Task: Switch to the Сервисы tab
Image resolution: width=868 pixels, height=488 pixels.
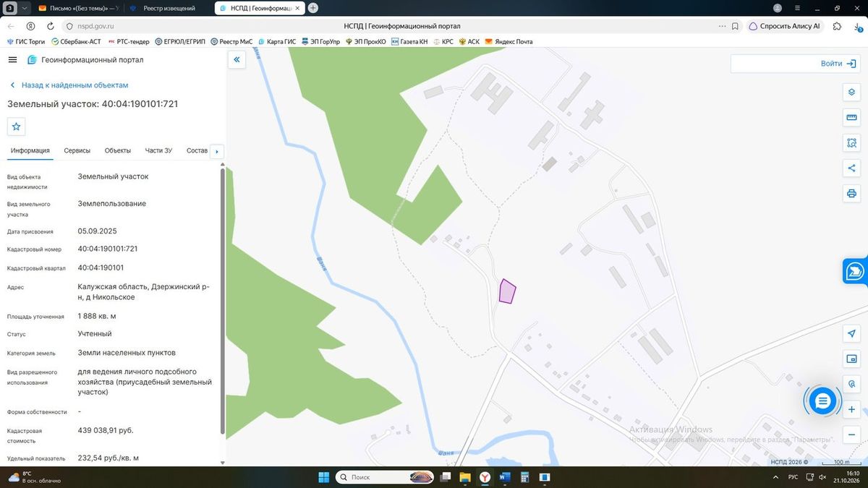Action: (x=77, y=150)
